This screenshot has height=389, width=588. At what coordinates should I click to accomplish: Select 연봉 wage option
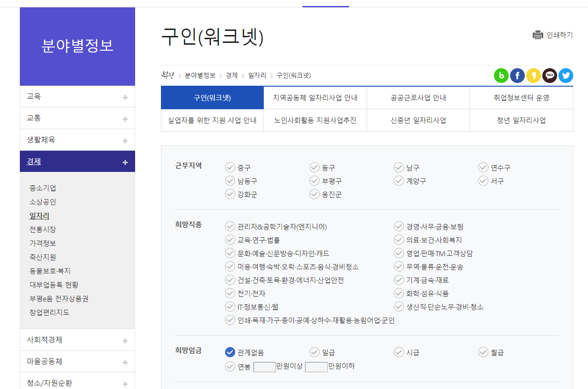click(230, 366)
